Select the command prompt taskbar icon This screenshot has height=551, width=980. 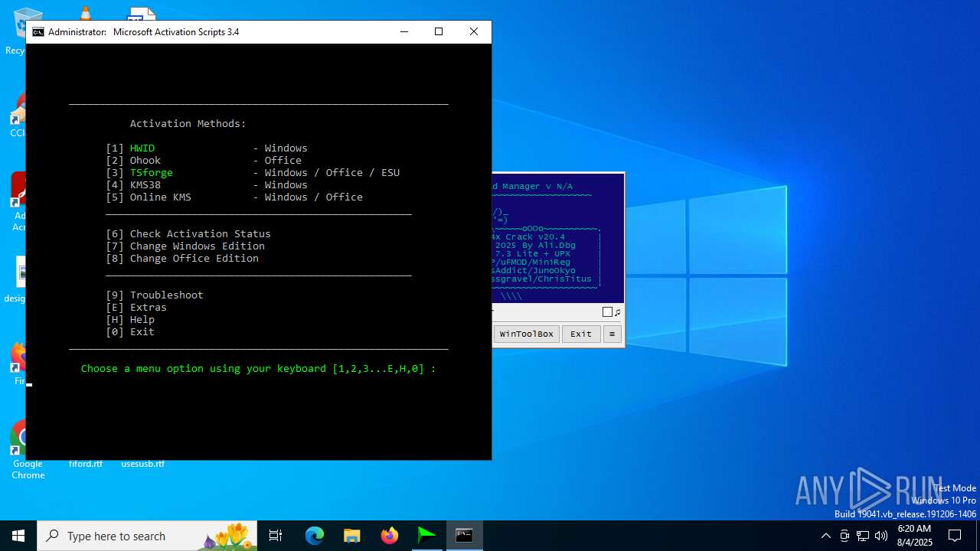point(464,536)
